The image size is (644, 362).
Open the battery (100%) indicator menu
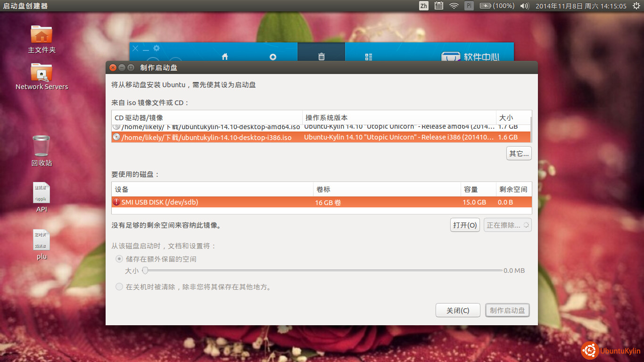click(497, 6)
